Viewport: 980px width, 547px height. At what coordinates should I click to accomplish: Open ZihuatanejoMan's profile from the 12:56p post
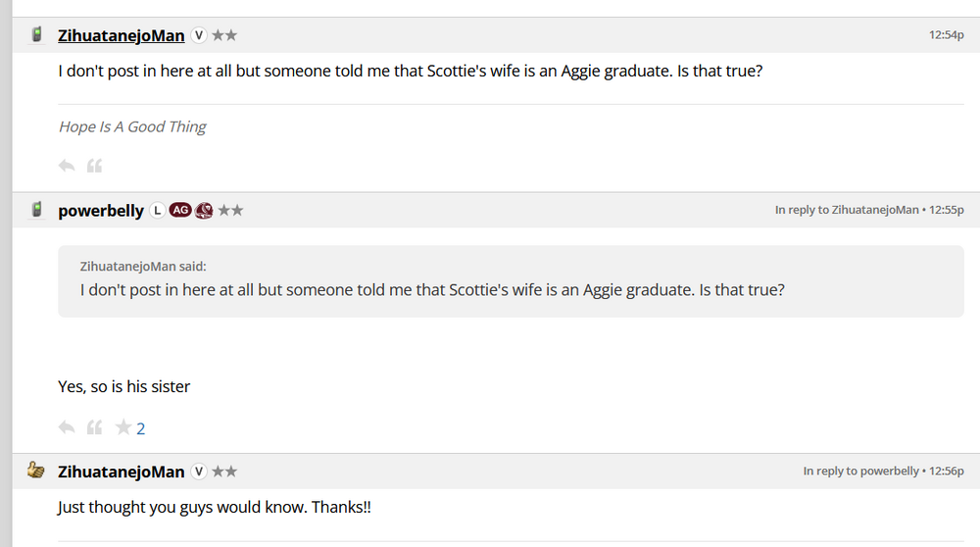point(121,472)
